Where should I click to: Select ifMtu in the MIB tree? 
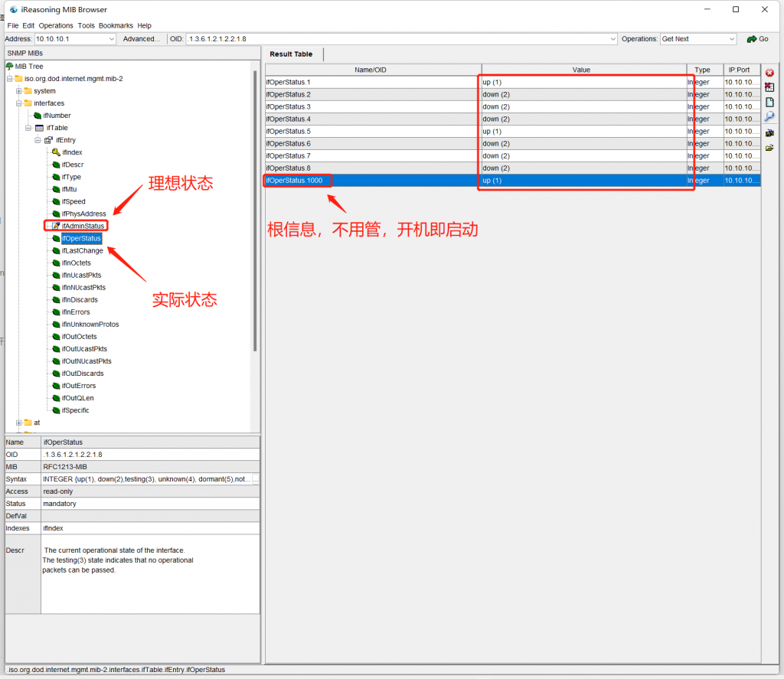[70, 189]
